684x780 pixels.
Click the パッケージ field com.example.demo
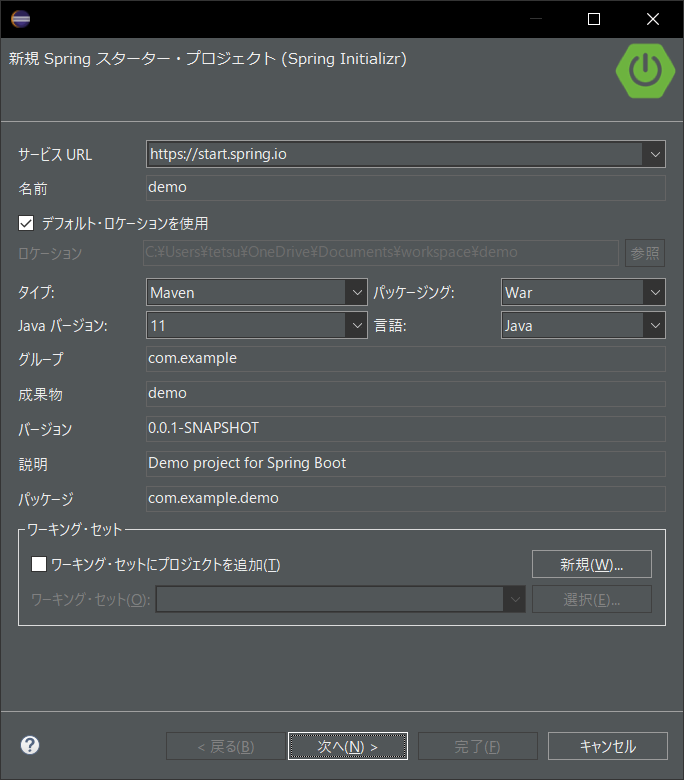(406, 498)
